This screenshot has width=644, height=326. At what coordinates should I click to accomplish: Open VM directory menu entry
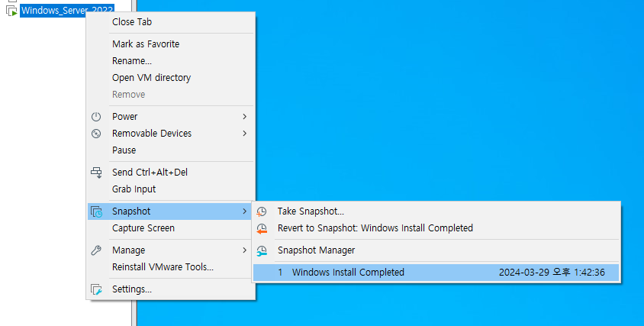point(170,78)
